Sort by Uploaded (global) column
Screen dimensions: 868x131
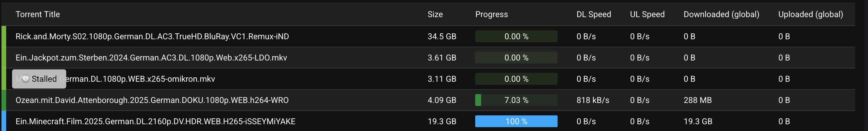[x=811, y=14]
